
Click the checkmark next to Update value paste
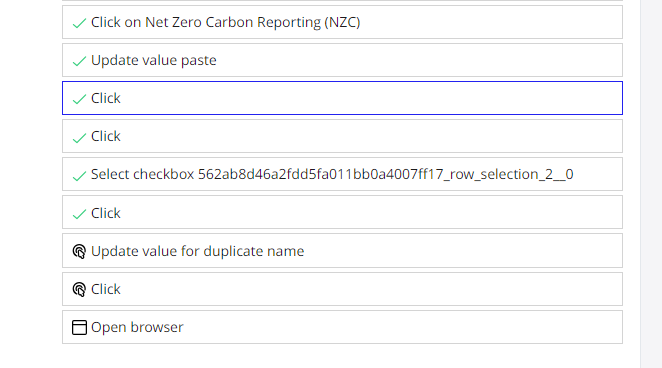(79, 61)
